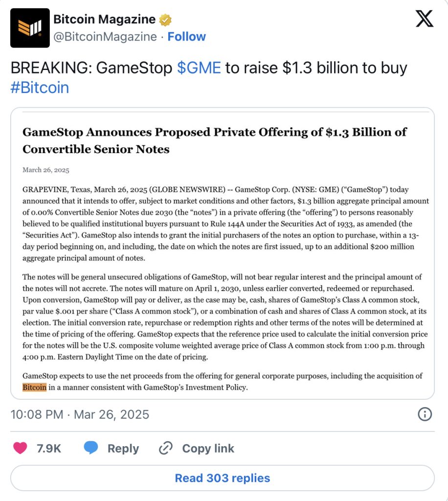Follow Bitcoin Magazine
448x501 pixels.
(x=186, y=36)
